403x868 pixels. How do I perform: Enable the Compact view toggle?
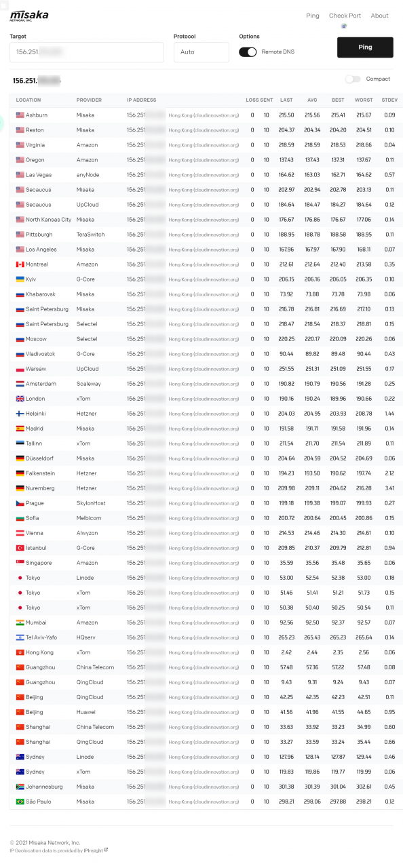[353, 79]
